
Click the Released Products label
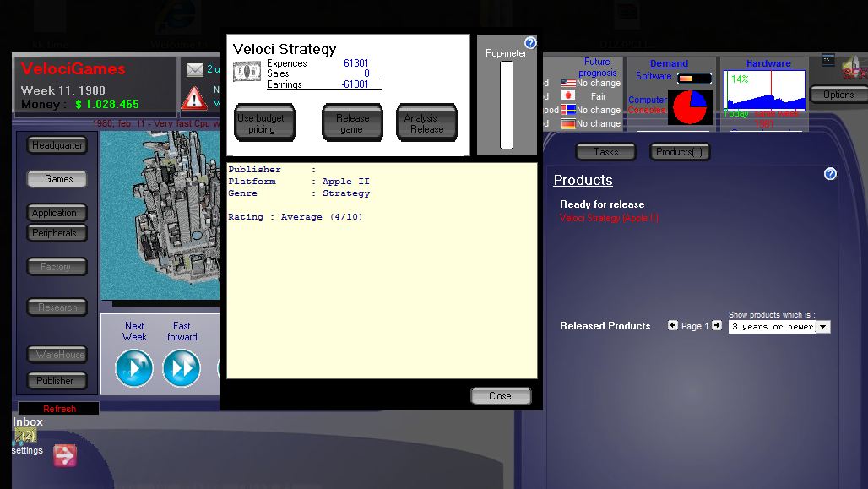pos(605,326)
